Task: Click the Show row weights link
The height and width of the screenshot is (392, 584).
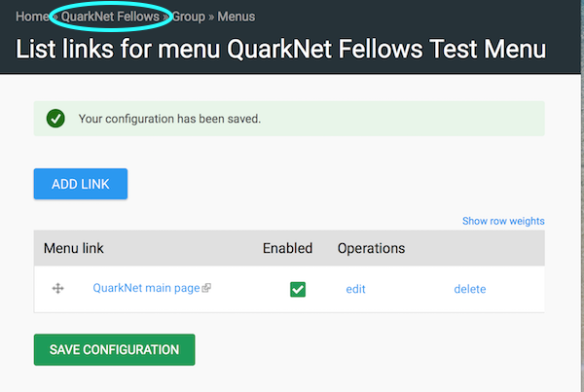Action: (x=503, y=221)
